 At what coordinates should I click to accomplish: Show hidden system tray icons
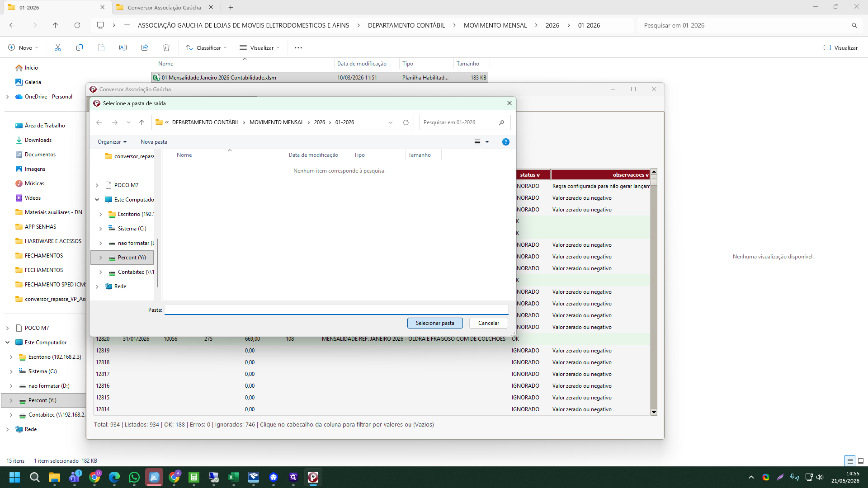(751, 477)
